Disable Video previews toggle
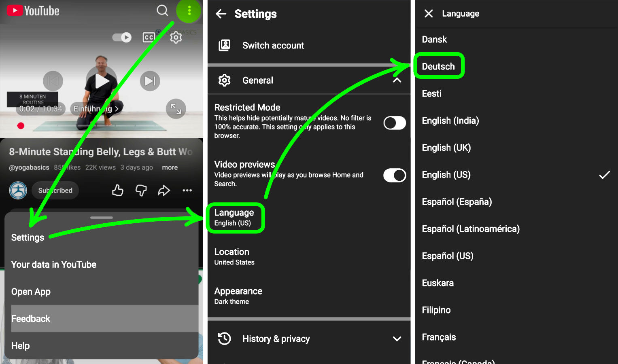Viewport: 618px width, 364px height. pyautogui.click(x=395, y=176)
